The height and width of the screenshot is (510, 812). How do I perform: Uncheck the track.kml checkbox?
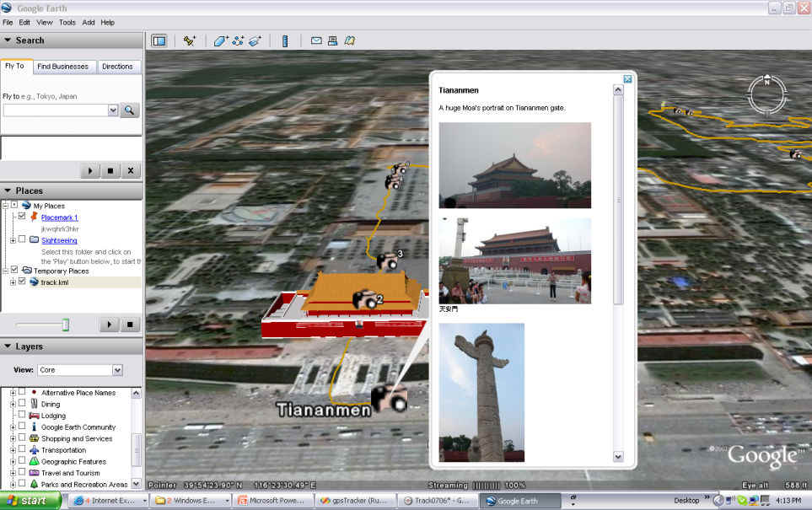click(x=22, y=282)
